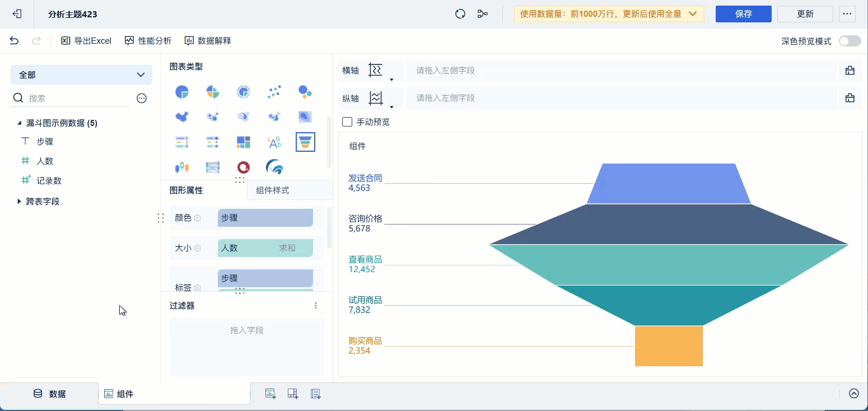Switch to the 组件样式 tab
The image size is (868, 411).
[273, 190]
